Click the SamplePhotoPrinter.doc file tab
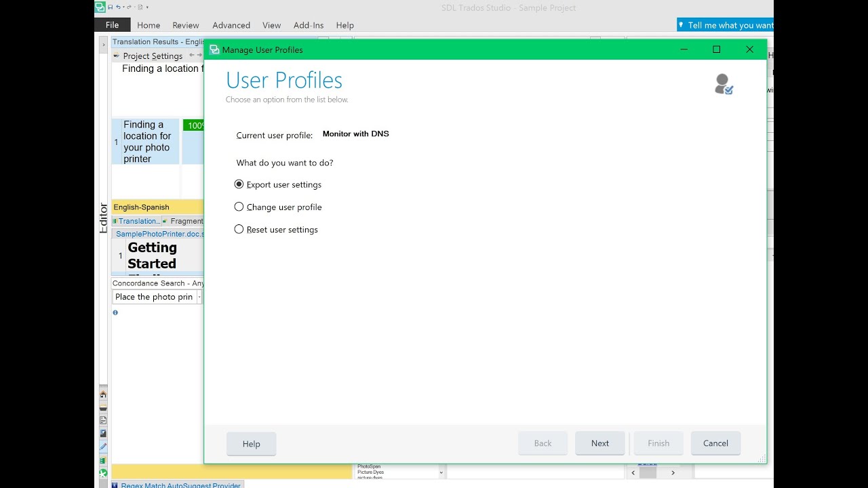This screenshot has width=868, height=488. click(x=159, y=234)
